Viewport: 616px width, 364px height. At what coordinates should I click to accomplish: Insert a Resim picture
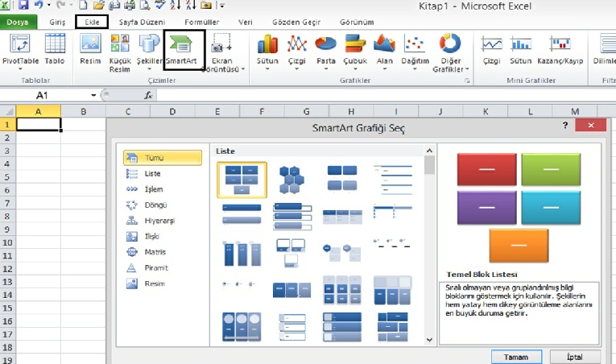(x=90, y=49)
